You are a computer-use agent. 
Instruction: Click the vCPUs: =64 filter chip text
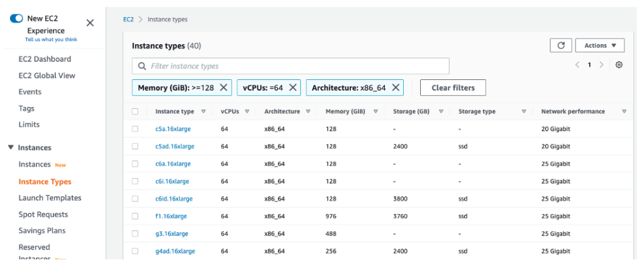point(264,88)
